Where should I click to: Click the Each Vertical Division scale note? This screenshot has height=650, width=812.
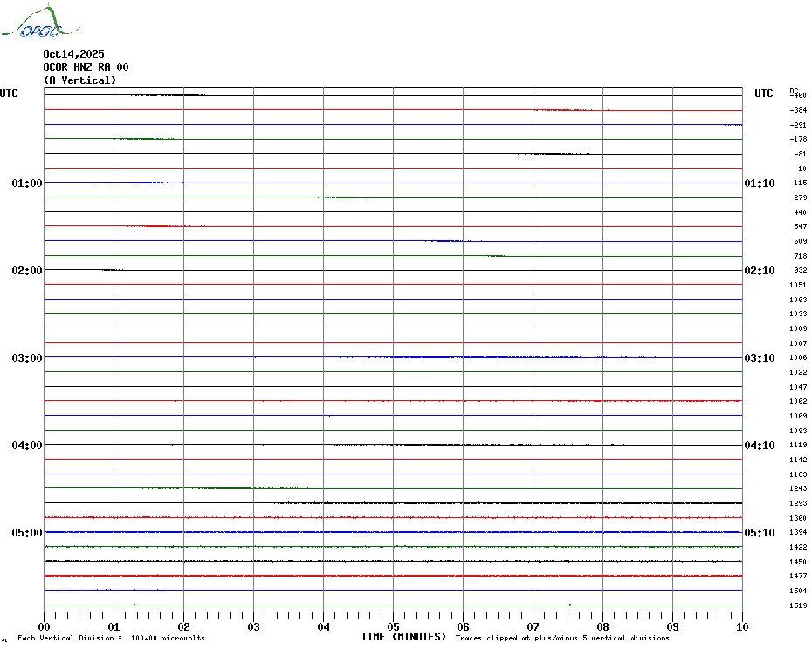[x=111, y=639]
